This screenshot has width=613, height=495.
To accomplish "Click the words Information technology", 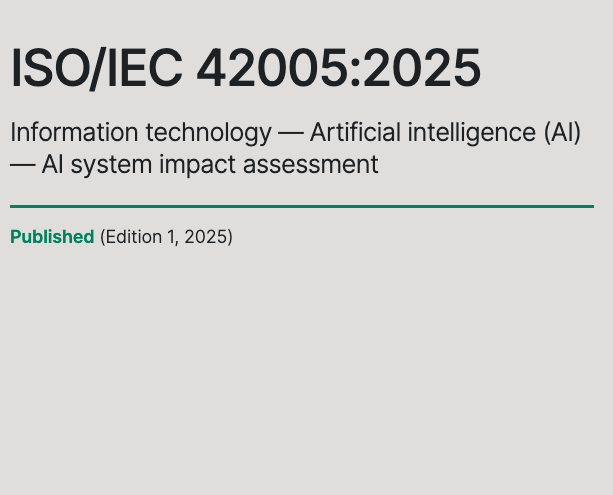I will coord(141,133).
